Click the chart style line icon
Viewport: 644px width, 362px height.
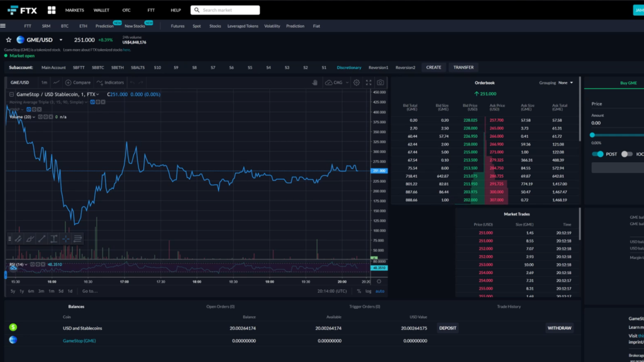(56, 82)
